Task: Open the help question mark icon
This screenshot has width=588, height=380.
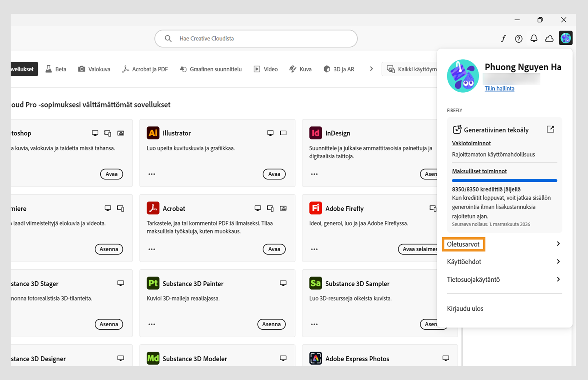Action: click(x=519, y=39)
